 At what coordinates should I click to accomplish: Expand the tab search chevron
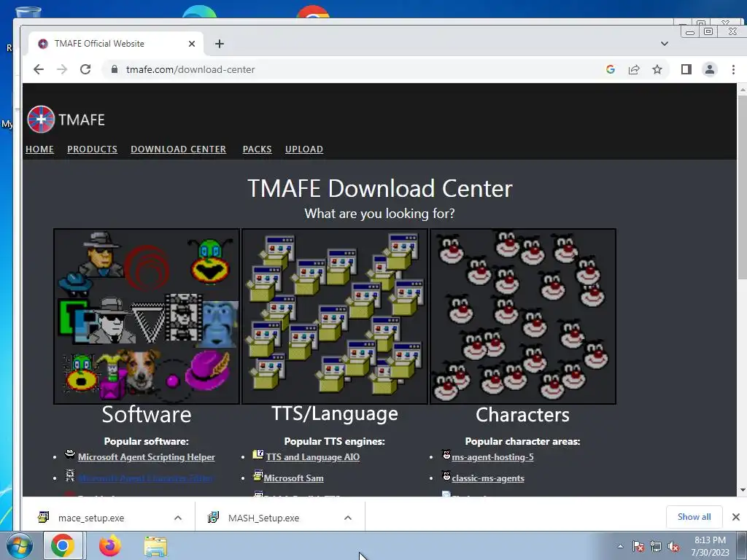coord(664,44)
